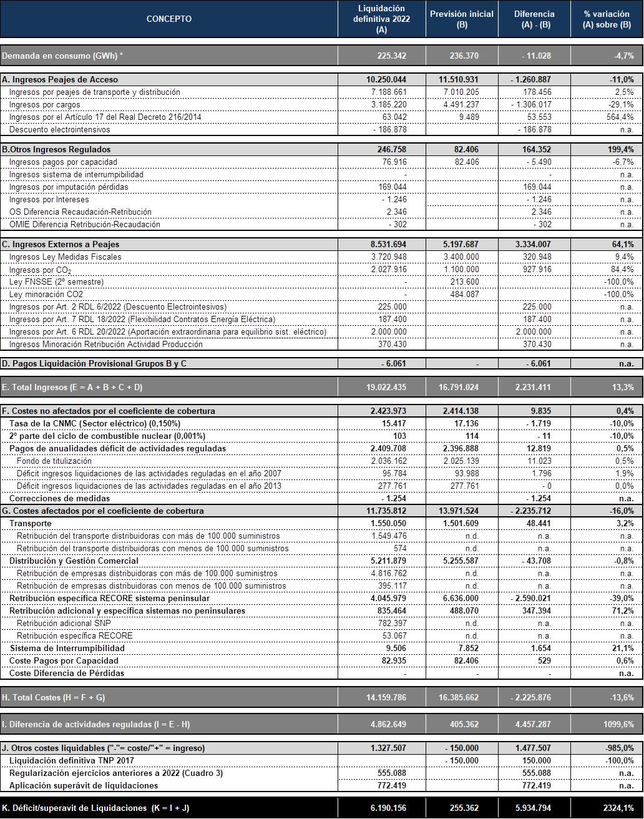Select 'K. Déficit/superavit de Liquidaciones' row label
The image size is (644, 819).
(x=96, y=808)
